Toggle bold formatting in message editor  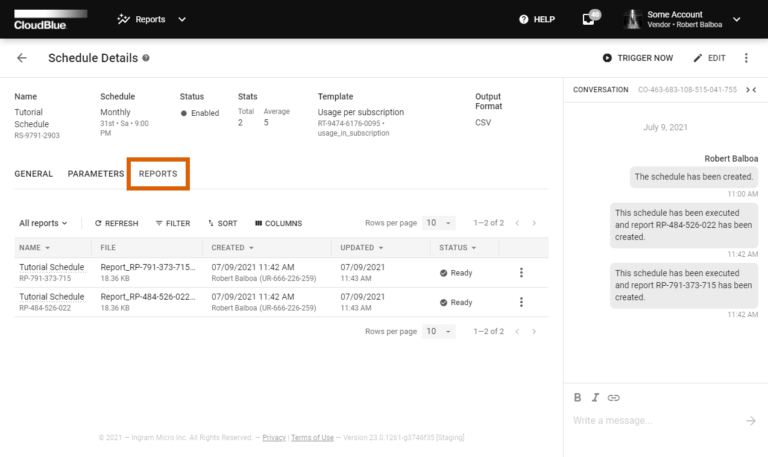click(x=577, y=398)
